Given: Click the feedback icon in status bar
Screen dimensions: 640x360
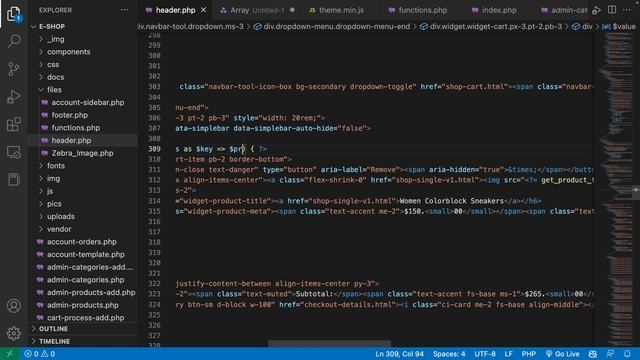Looking at the screenshot, I should click(x=610, y=354).
